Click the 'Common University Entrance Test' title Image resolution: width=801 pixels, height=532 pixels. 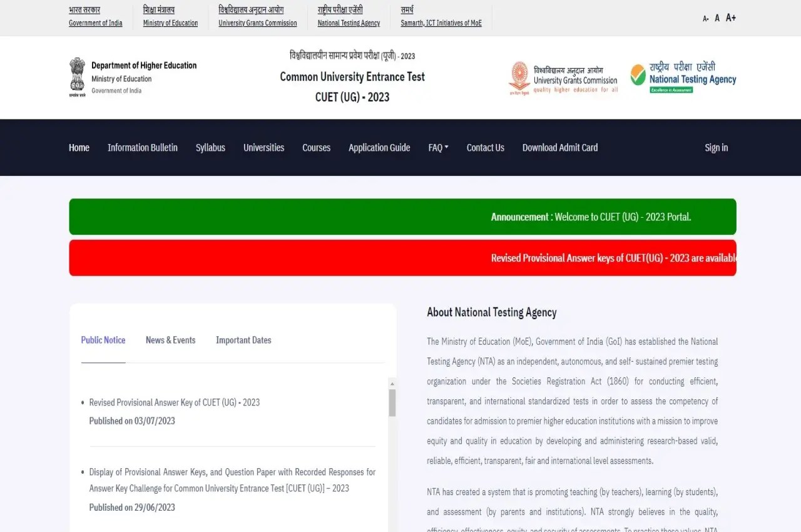[x=352, y=77]
